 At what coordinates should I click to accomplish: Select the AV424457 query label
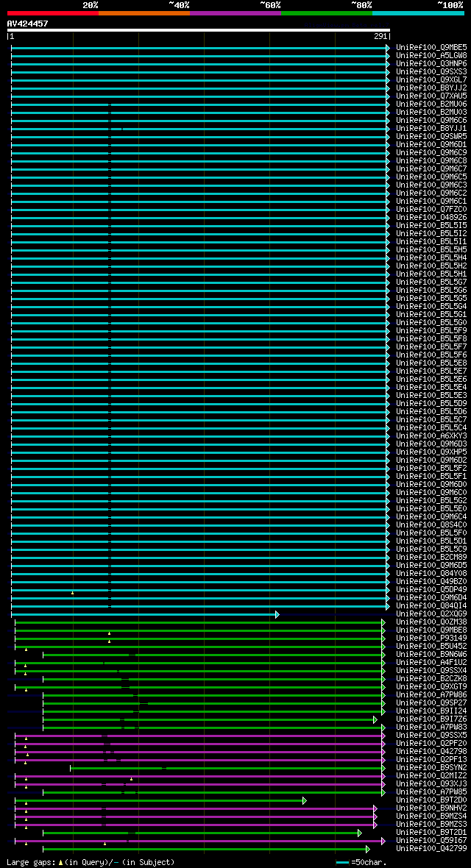(x=28, y=24)
